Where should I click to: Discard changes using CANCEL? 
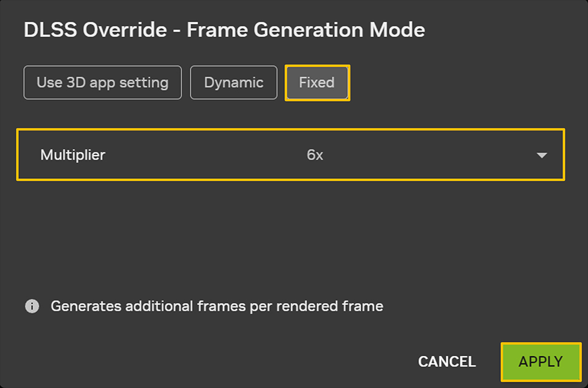click(x=447, y=362)
